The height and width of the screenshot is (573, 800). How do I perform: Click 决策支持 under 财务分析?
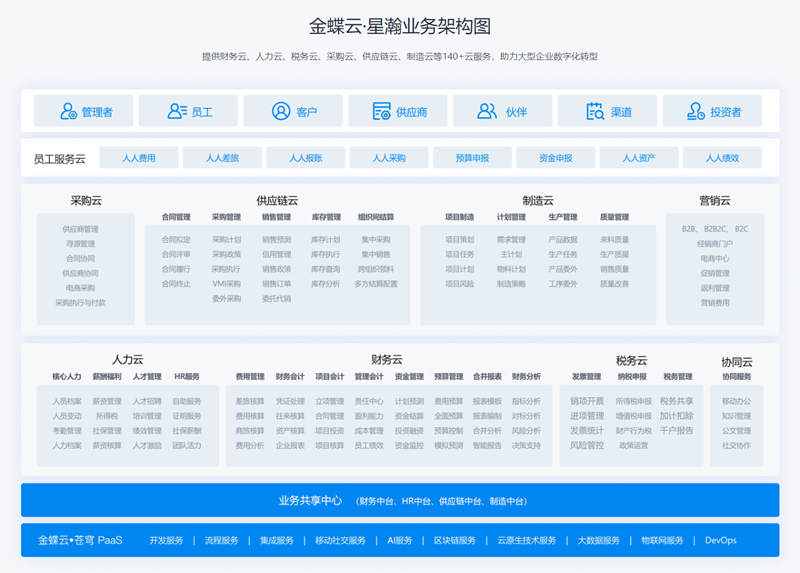pyautogui.click(x=526, y=445)
